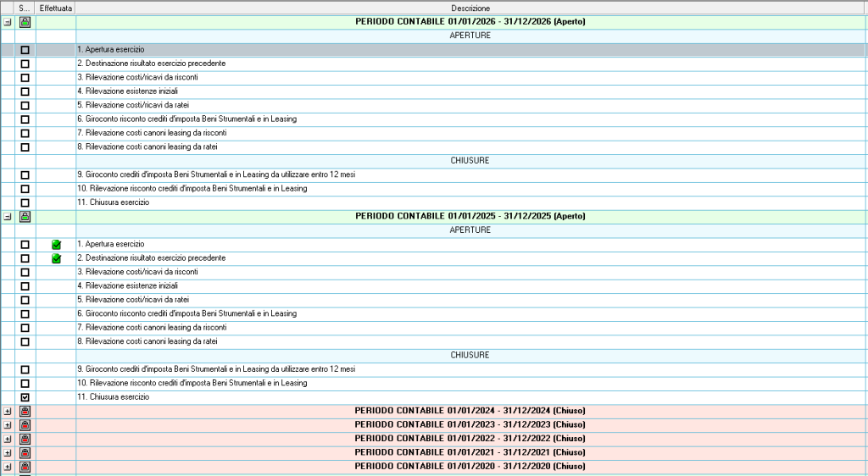Click the Descrizione column header
This screenshot has height=476, width=868.
click(x=470, y=8)
